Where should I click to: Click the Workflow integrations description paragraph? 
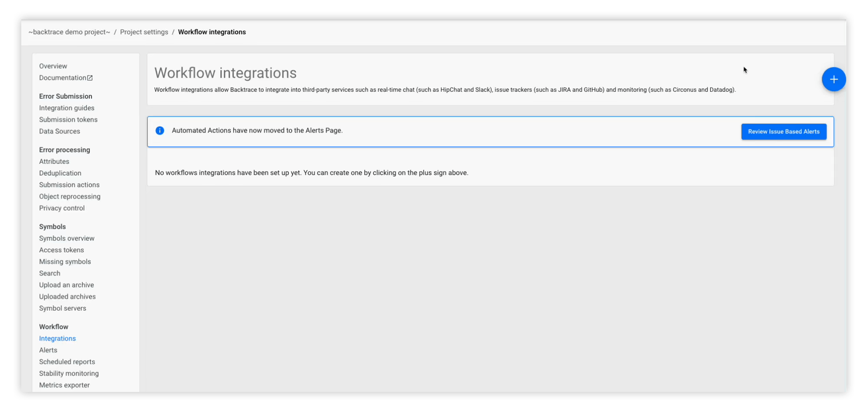[445, 90]
